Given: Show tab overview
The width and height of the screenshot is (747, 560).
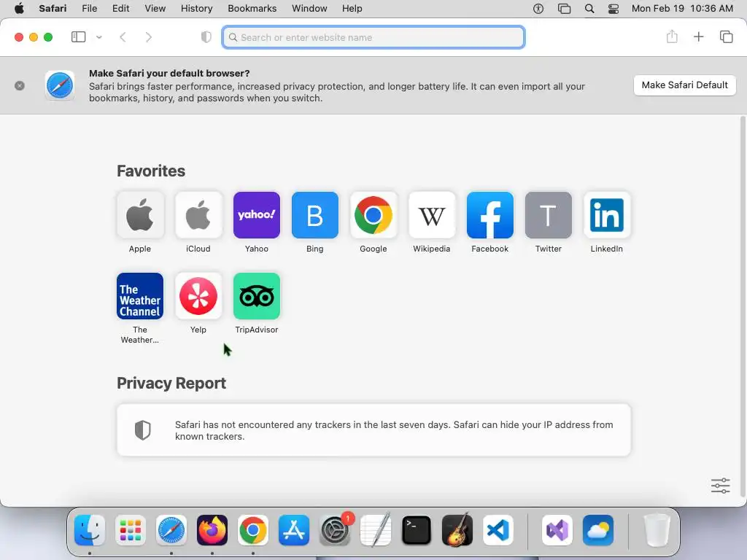Looking at the screenshot, I should click(x=726, y=36).
